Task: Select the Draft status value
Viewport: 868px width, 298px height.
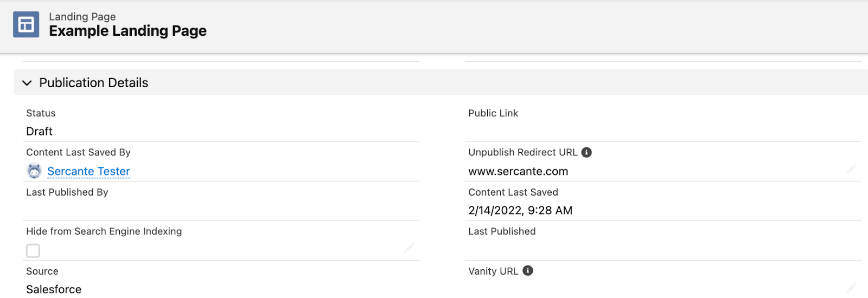Action: pyautogui.click(x=40, y=131)
